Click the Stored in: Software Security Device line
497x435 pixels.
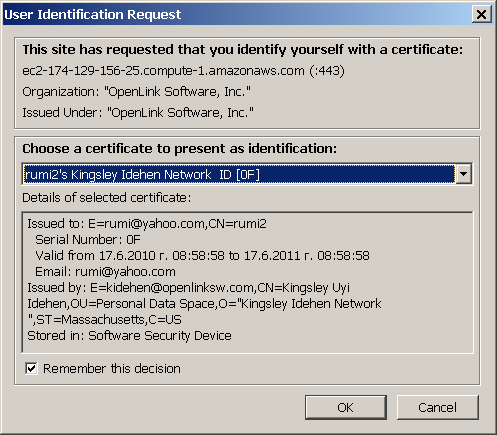pyautogui.click(x=129, y=336)
